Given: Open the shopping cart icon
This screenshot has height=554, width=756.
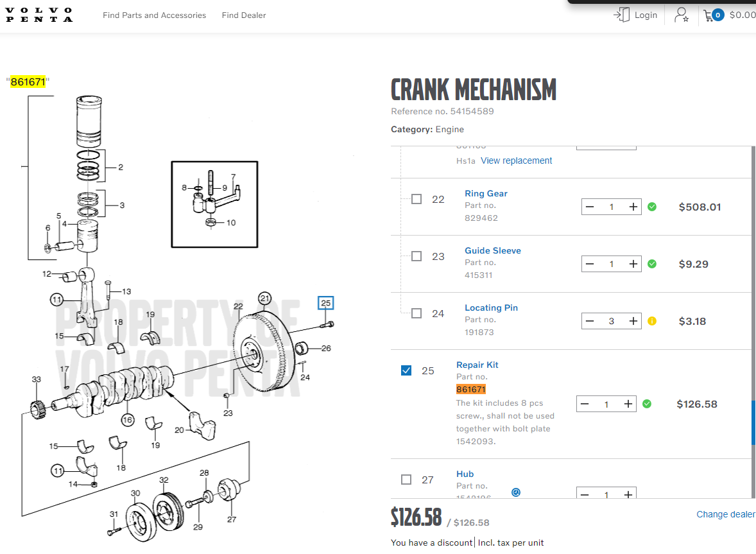Looking at the screenshot, I should pos(709,15).
